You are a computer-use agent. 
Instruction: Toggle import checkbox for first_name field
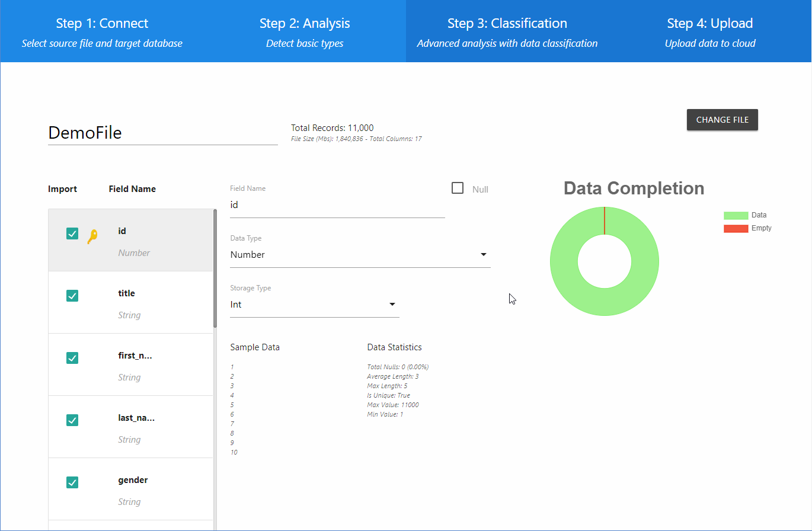pos(72,358)
